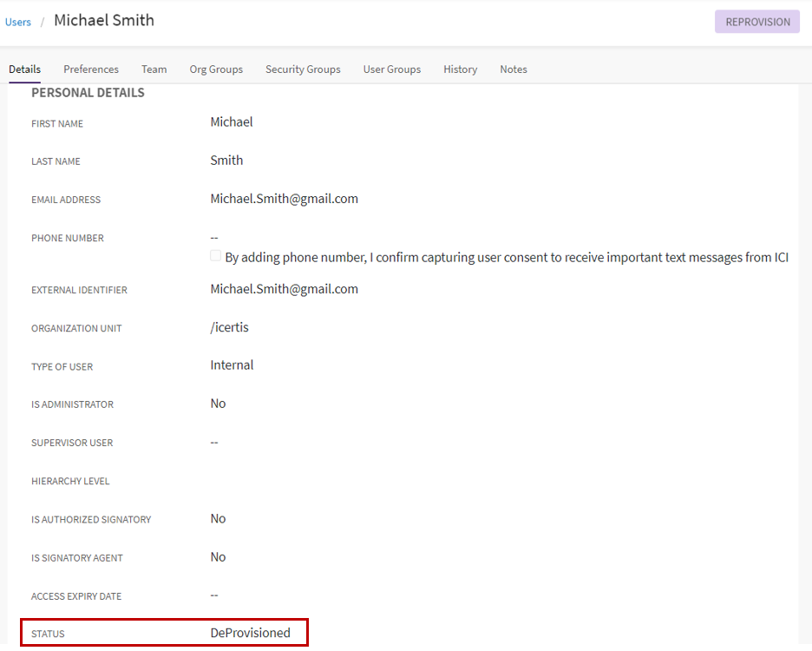This screenshot has width=812, height=651.
Task: Click the Personal Details section heading
Action: [x=88, y=93]
